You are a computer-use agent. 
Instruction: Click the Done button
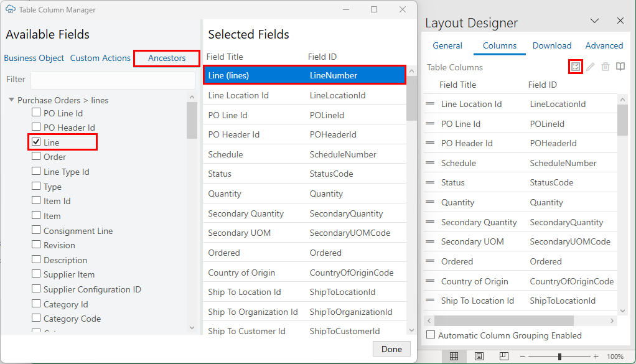click(x=391, y=349)
